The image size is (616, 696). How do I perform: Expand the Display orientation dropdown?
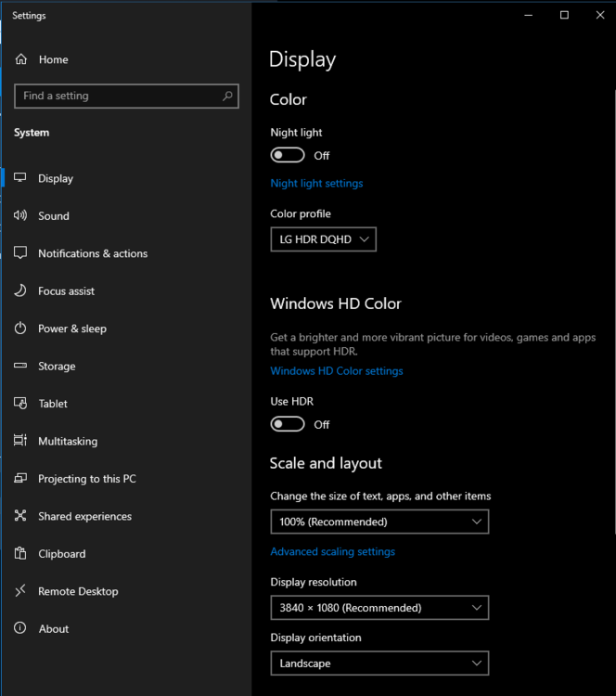tap(379, 664)
